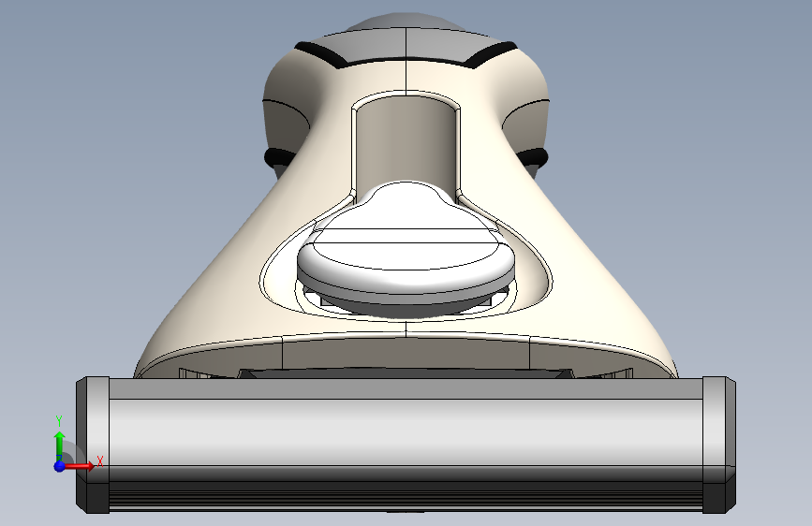Select the recessed rectangular slot above the knob
The image size is (812, 526).
(406, 142)
